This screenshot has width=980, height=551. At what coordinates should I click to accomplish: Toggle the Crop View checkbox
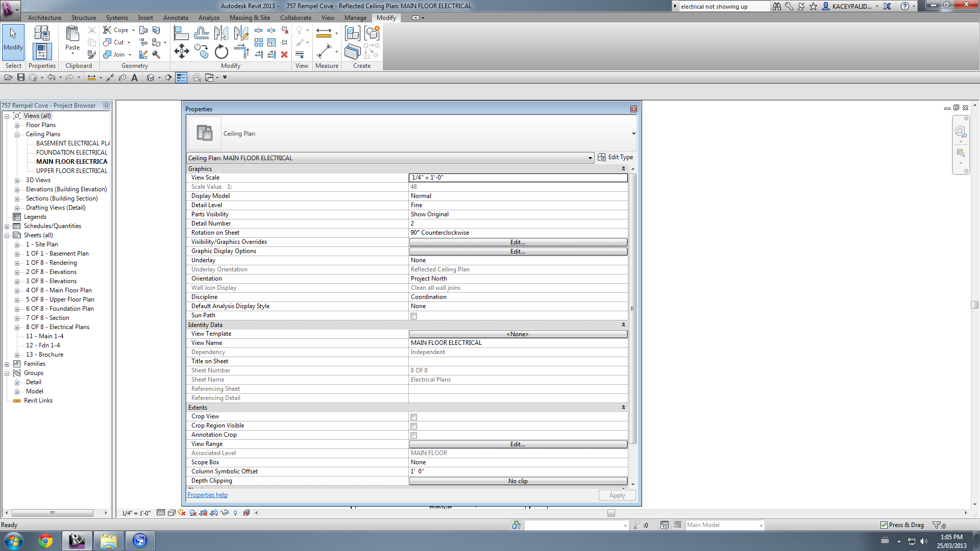(x=414, y=417)
